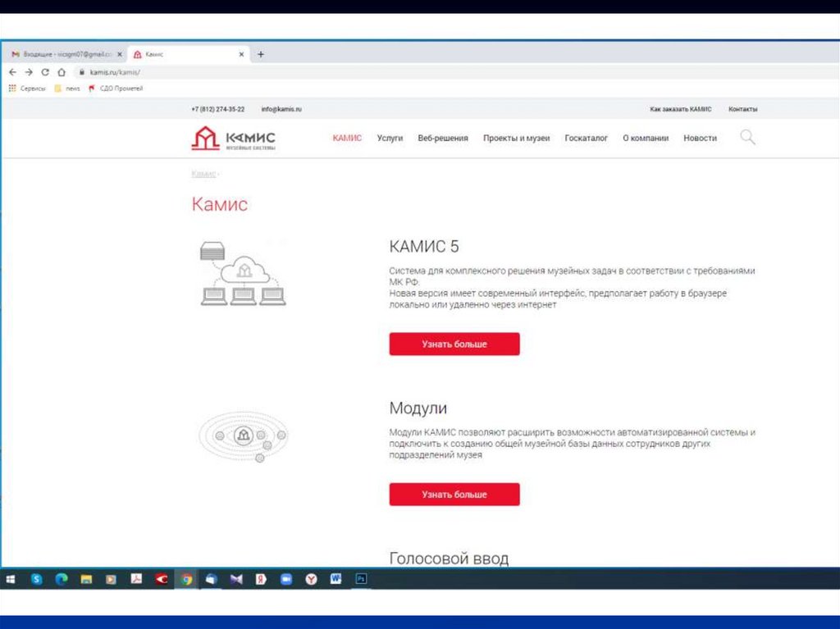Click the phone number +7 (812) 274-35-22
Viewport: 840px width, 629px height.
217,109
